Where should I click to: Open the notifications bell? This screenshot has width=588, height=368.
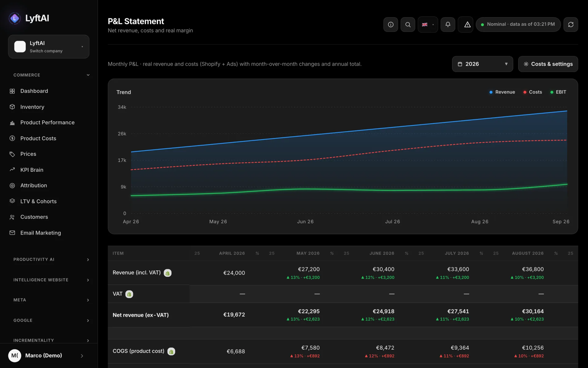coord(448,25)
